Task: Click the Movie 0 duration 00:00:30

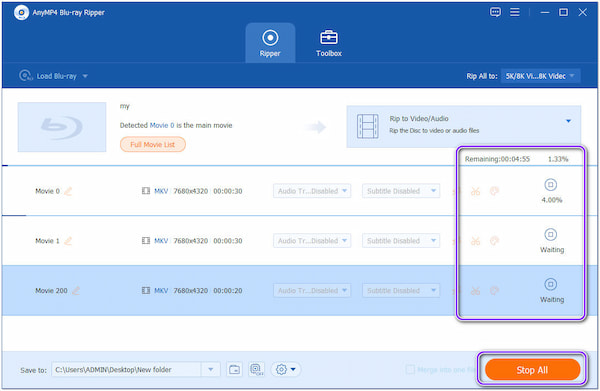Action: 228,191
